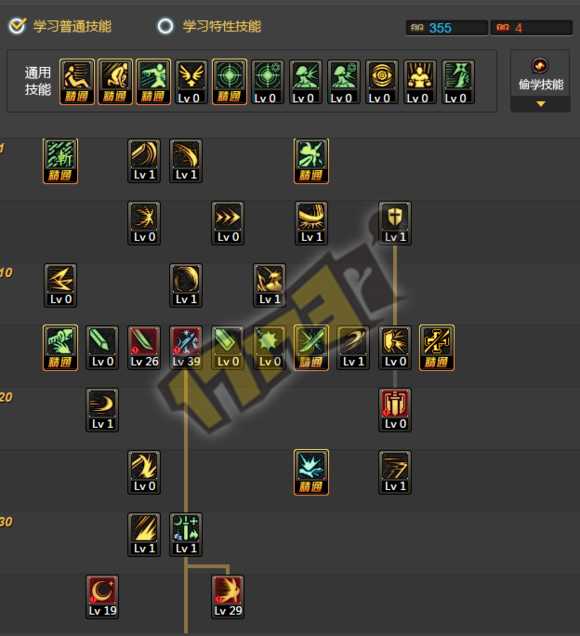Select the gold cross shield skill Lv 1
This screenshot has height=636, width=580.
point(395,223)
